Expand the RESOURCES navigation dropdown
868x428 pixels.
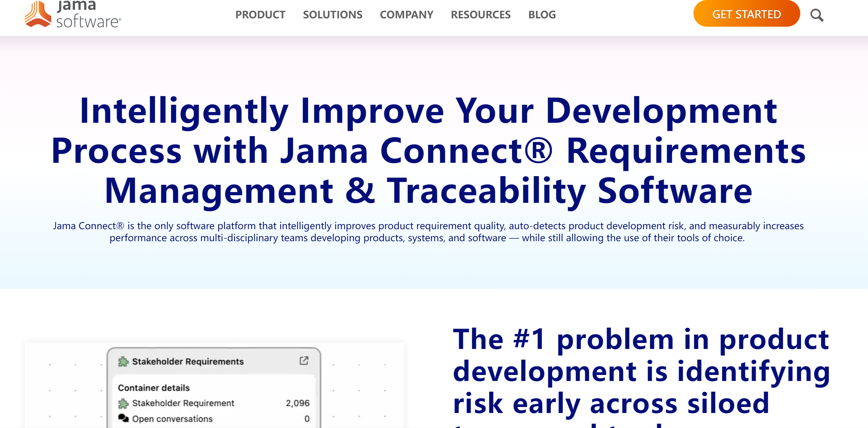(x=479, y=14)
